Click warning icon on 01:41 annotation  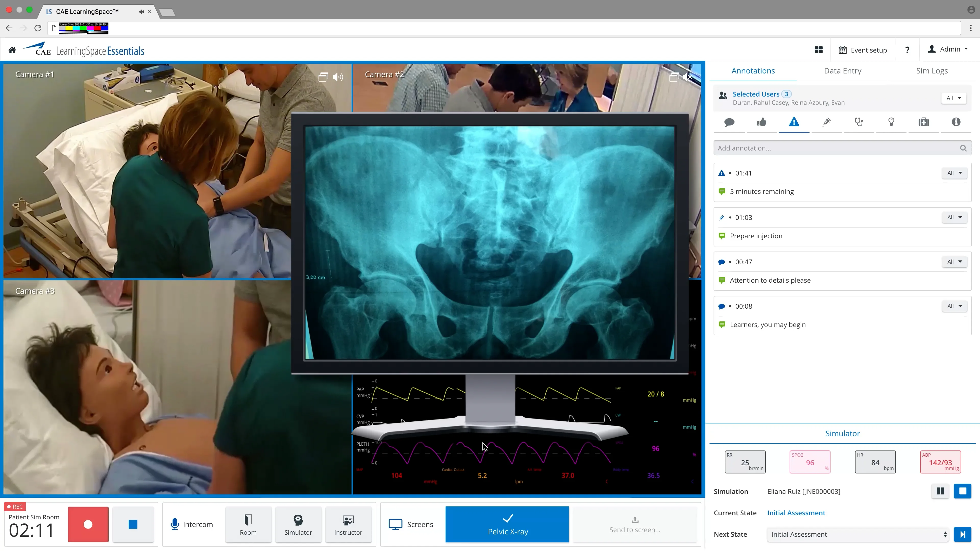[x=721, y=173]
